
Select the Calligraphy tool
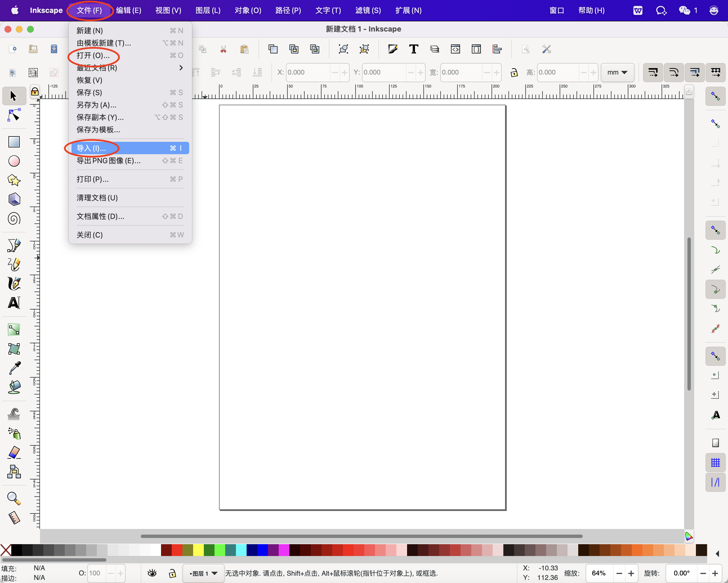click(x=14, y=284)
